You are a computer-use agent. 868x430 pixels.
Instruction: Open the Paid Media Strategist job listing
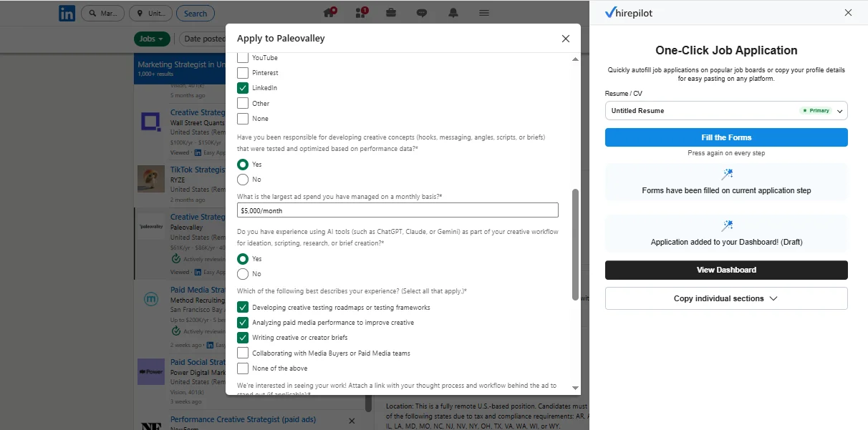click(x=198, y=290)
